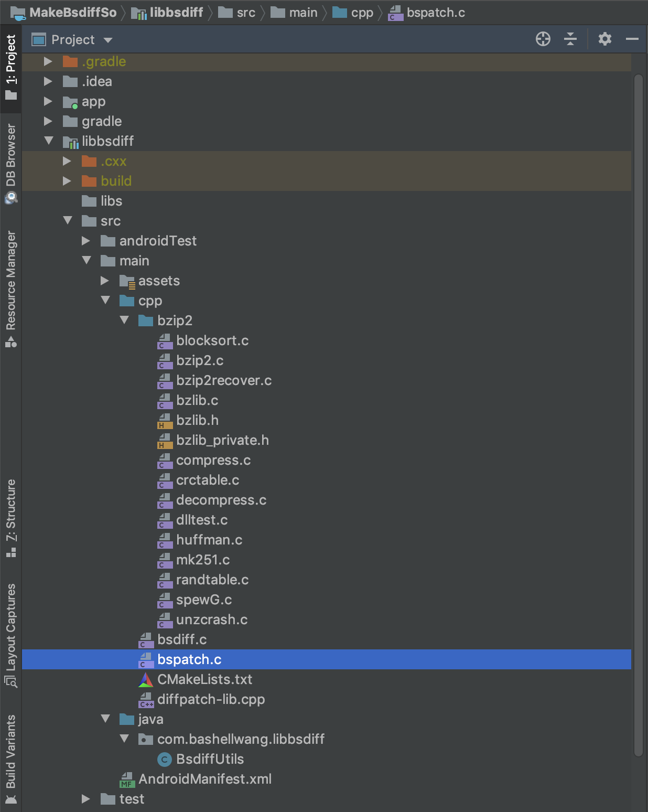Click the Select Opened File crosshair icon

[x=543, y=39]
